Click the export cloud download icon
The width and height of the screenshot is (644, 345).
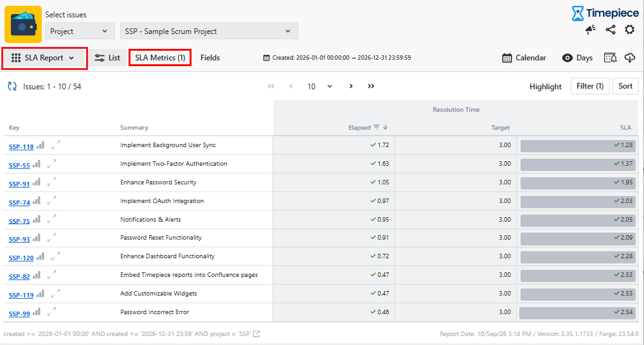point(630,58)
